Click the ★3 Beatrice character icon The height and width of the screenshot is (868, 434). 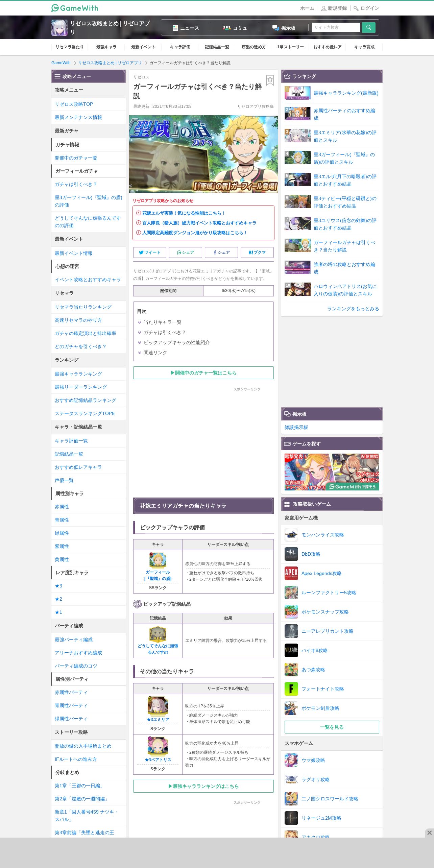(158, 746)
